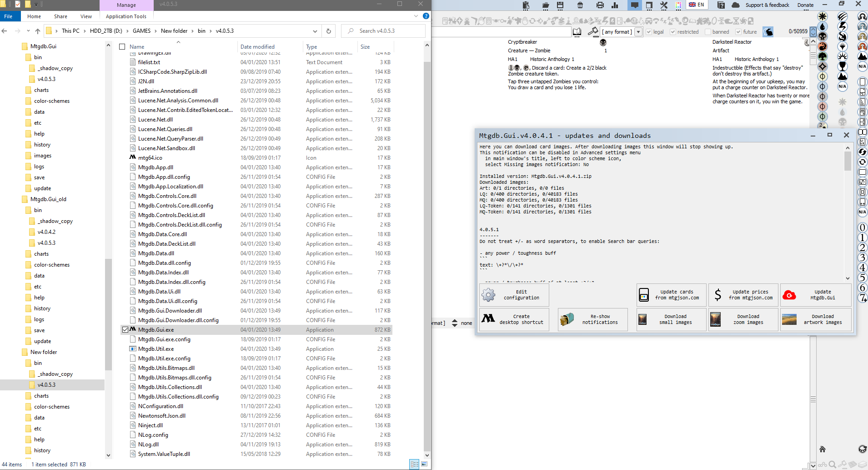Click Download zoom images button

pyautogui.click(x=743, y=319)
